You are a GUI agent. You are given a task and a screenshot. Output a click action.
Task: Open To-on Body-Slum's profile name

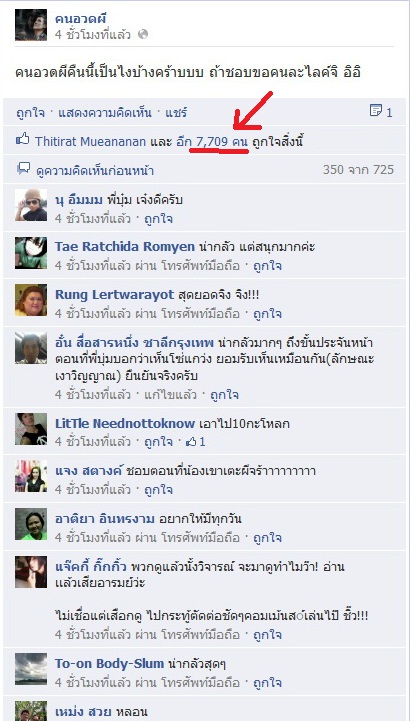point(109,664)
